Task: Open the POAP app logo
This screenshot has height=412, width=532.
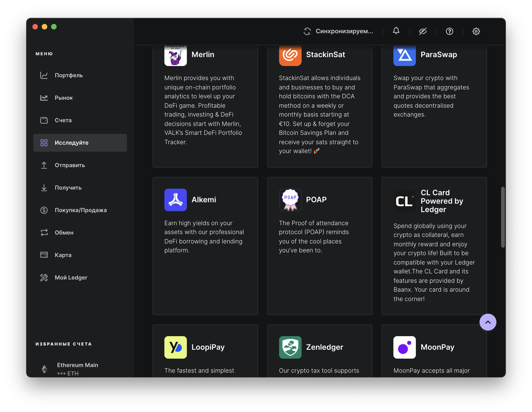Action: coord(290,200)
